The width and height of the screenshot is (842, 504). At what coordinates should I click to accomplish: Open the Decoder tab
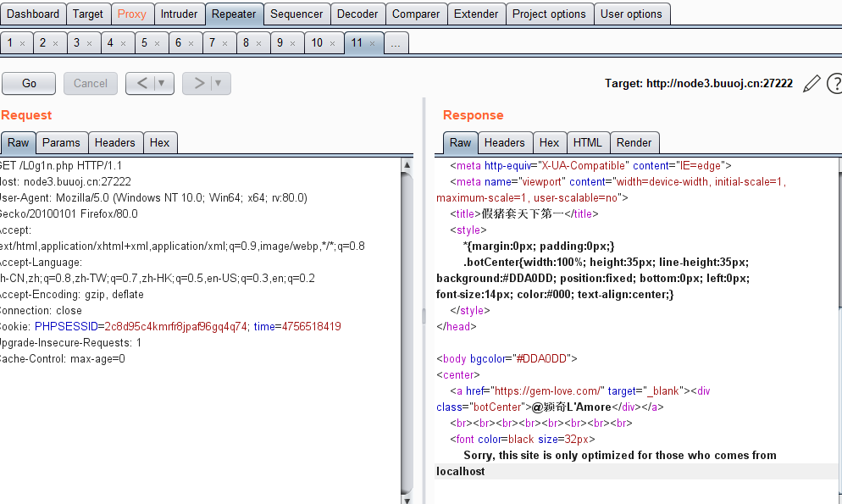(357, 14)
